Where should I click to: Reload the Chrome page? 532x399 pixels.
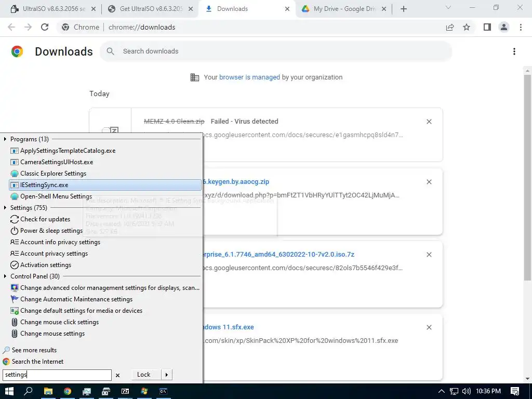click(45, 27)
